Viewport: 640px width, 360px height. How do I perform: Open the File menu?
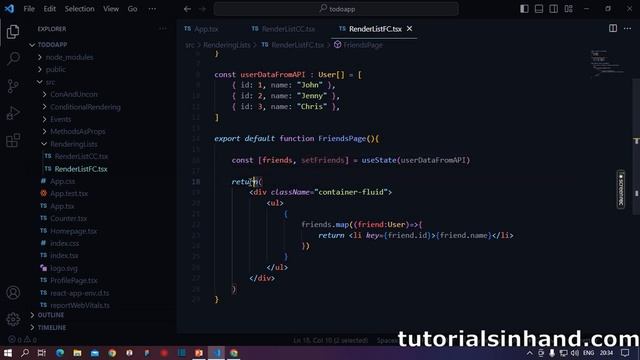(29, 9)
